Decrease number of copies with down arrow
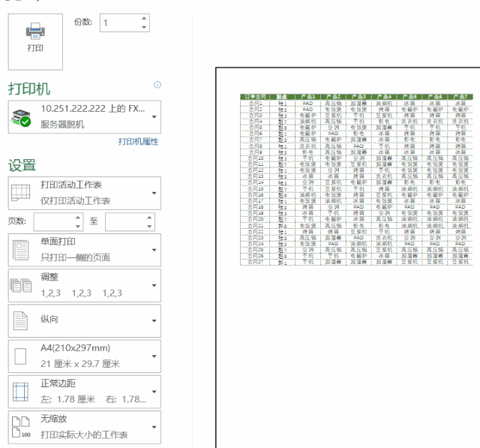480x448 pixels. coord(144,27)
